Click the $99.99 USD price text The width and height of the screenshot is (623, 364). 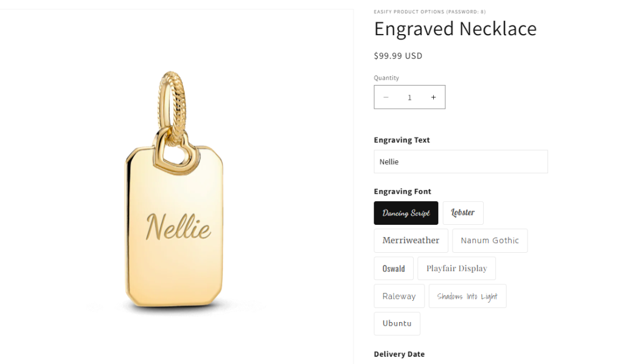click(x=398, y=56)
